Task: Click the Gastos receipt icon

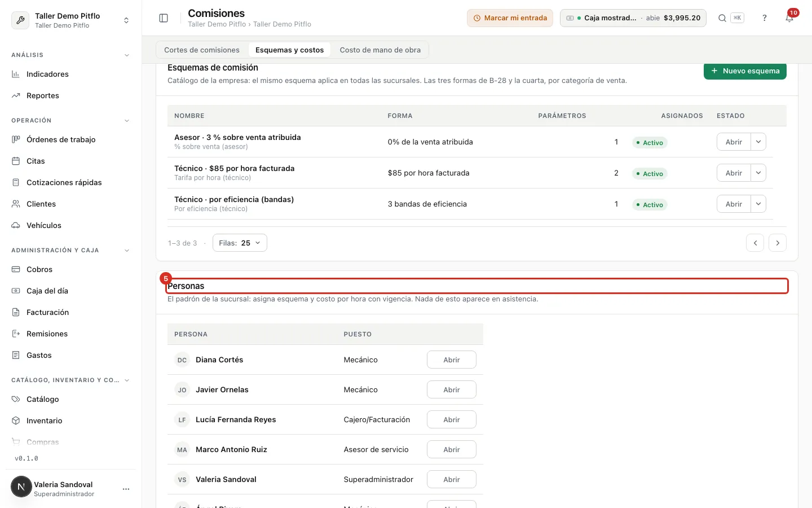Action: pos(16,355)
